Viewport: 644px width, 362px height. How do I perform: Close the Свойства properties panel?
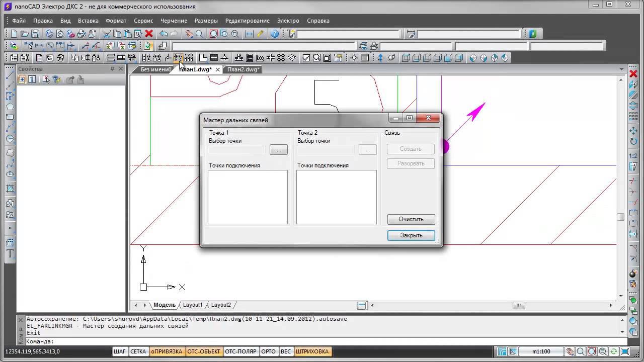click(x=121, y=69)
